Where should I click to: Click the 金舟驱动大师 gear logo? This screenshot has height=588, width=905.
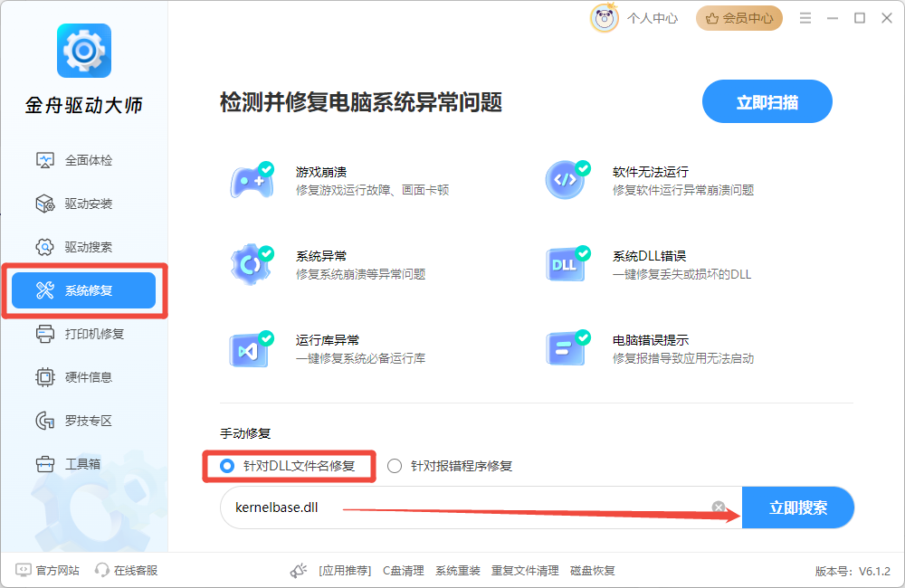pos(84,51)
